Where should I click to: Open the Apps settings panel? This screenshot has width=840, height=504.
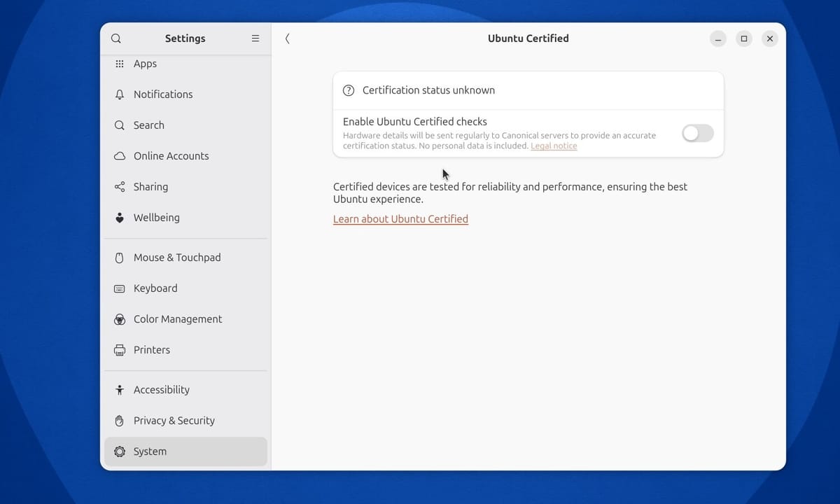185,64
